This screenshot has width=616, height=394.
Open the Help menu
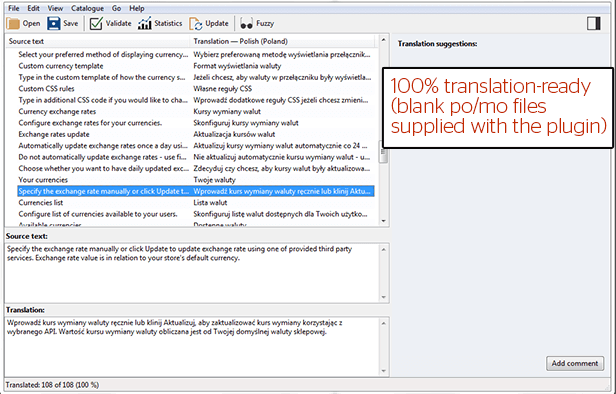click(x=137, y=8)
